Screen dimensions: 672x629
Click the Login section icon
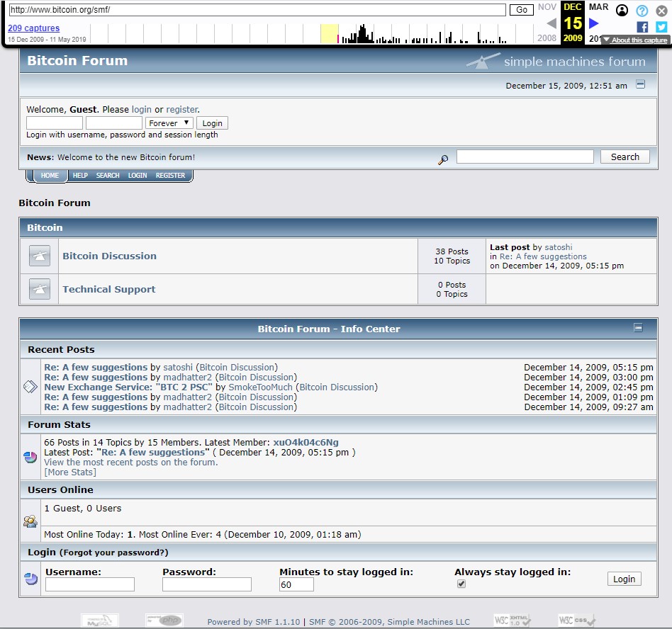pyautogui.click(x=31, y=579)
